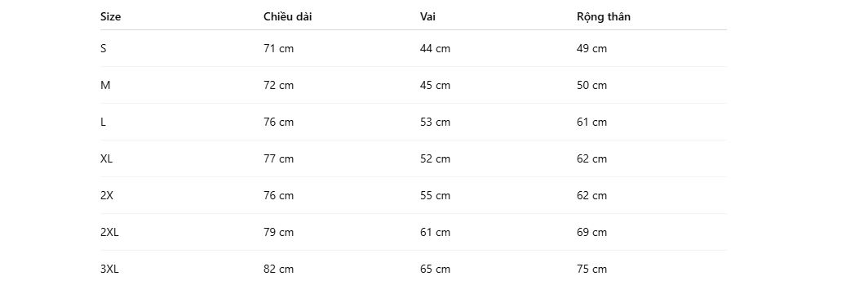Select the S size row label

pyautogui.click(x=103, y=48)
